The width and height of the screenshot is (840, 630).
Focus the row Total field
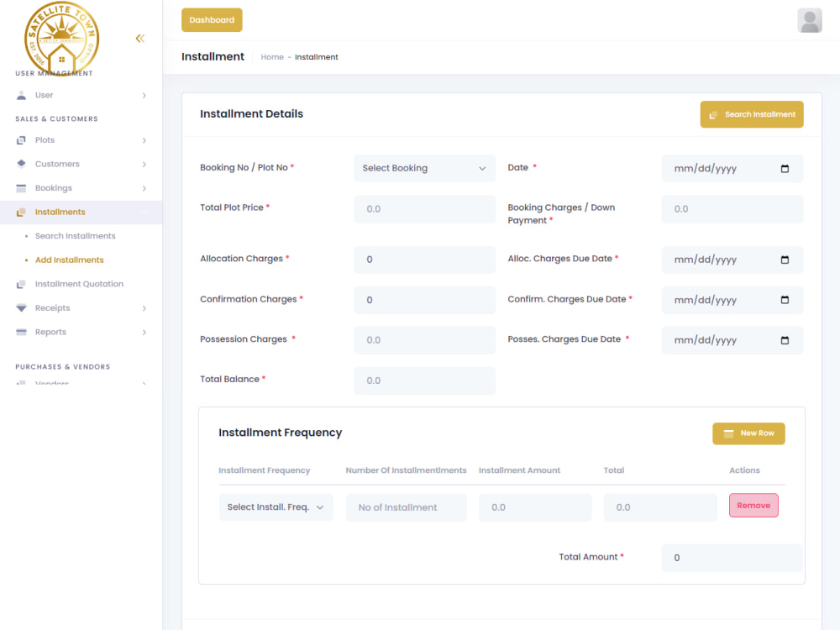click(660, 507)
